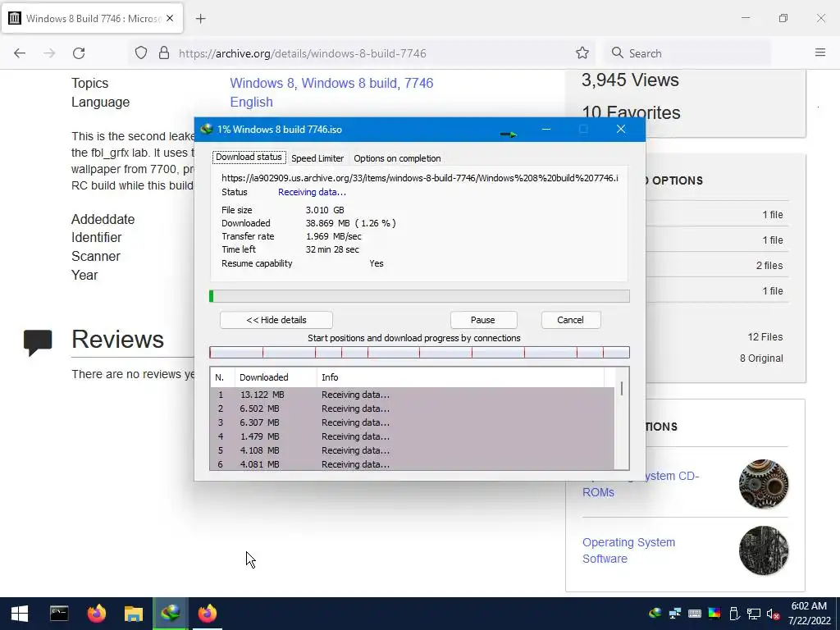This screenshot has height=630, width=840.
Task: Collapse details with the Hide details button
Action: tap(276, 320)
